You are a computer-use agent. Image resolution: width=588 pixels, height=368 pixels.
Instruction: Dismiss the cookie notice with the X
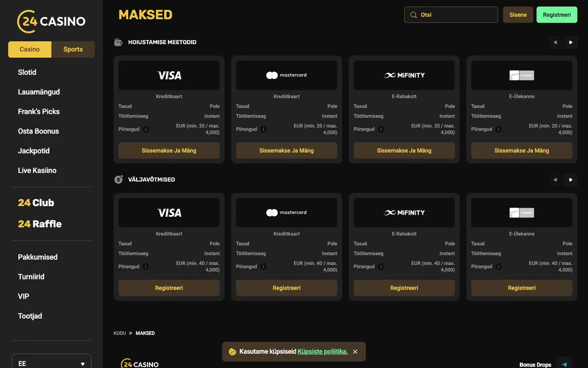pos(355,352)
